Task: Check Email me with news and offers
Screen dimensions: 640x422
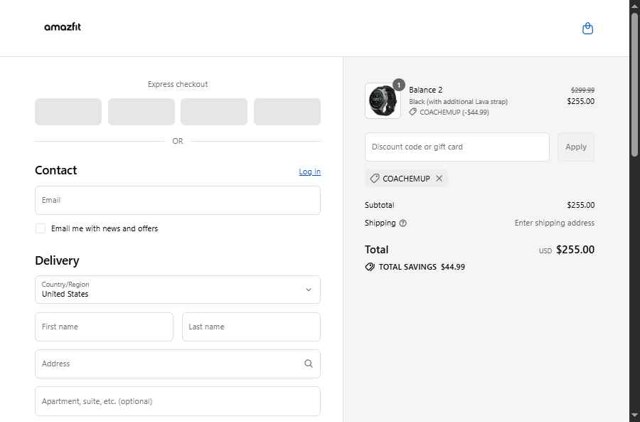Action: (x=40, y=228)
